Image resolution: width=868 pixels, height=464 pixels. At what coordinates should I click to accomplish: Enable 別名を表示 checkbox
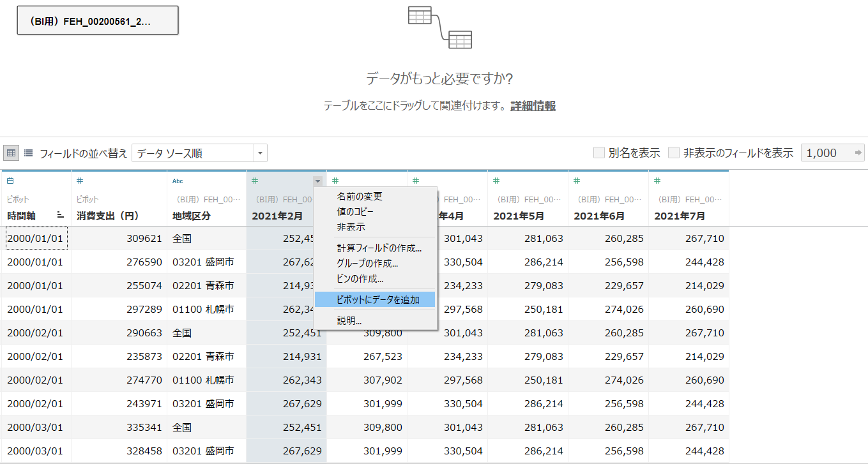click(x=599, y=153)
